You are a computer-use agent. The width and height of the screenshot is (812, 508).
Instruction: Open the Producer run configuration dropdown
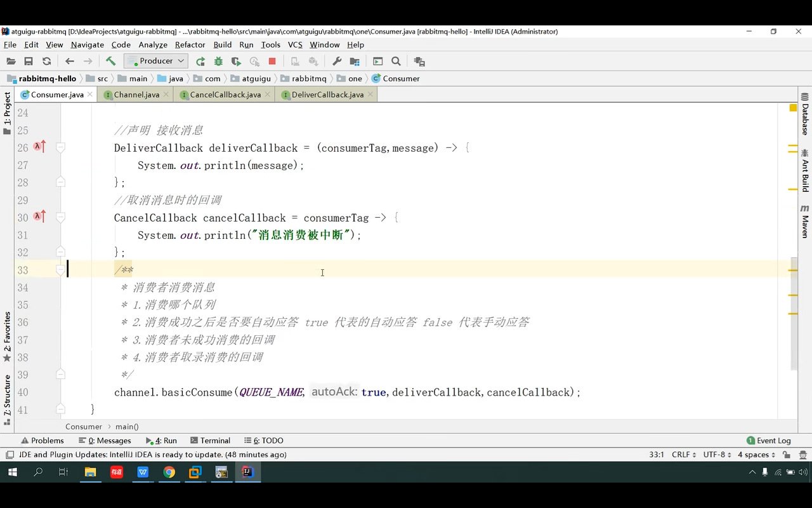155,61
